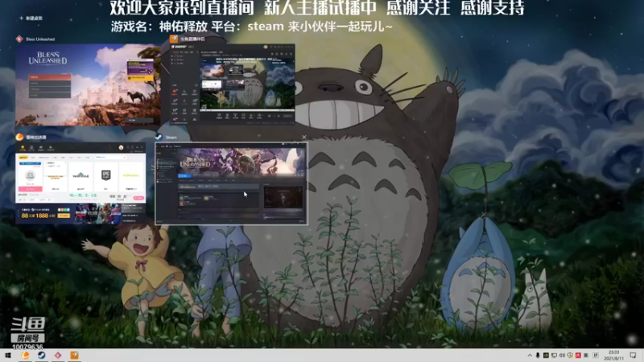Open the Windows Start menu
Screen dimensions: 644x362
coord(8,356)
